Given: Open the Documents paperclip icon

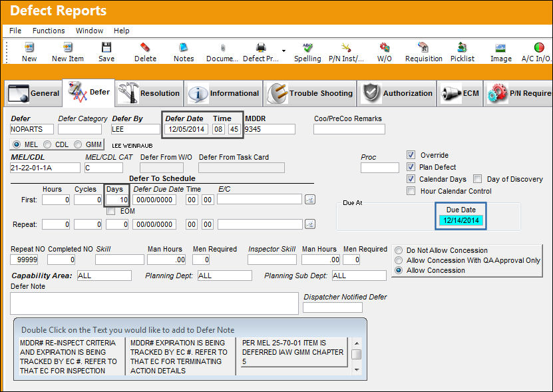Looking at the screenshot, I should (x=222, y=47).
